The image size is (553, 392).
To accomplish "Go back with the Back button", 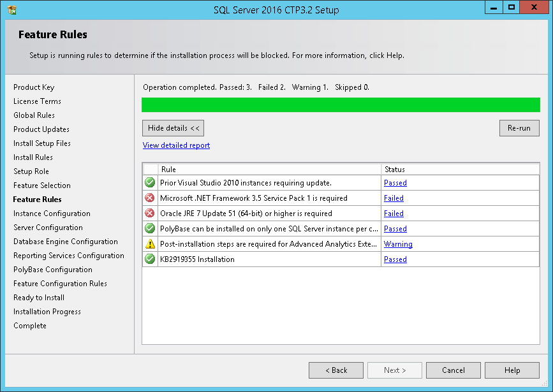I will click(x=336, y=370).
